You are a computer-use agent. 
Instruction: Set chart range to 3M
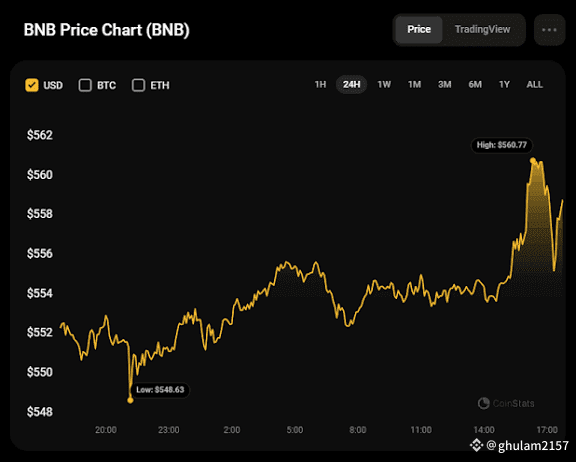(x=444, y=84)
